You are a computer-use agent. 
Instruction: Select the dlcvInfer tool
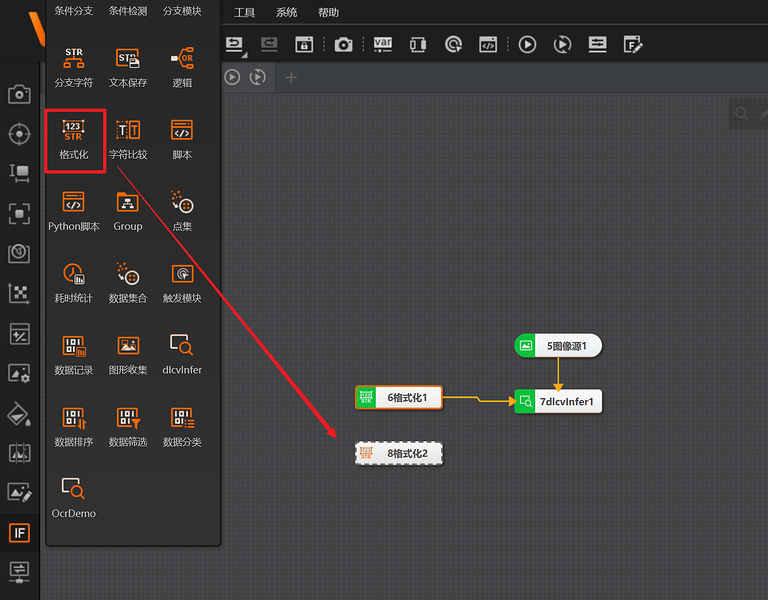[182, 355]
